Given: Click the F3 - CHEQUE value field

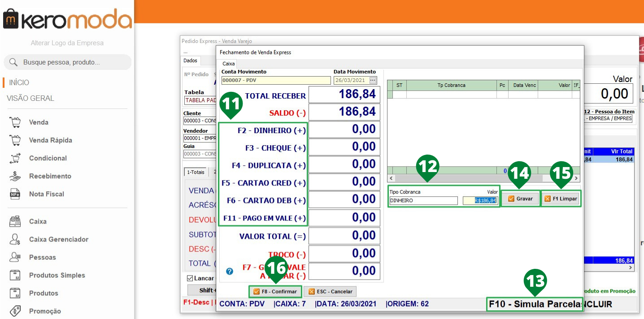Looking at the screenshot, I should 344,147.
